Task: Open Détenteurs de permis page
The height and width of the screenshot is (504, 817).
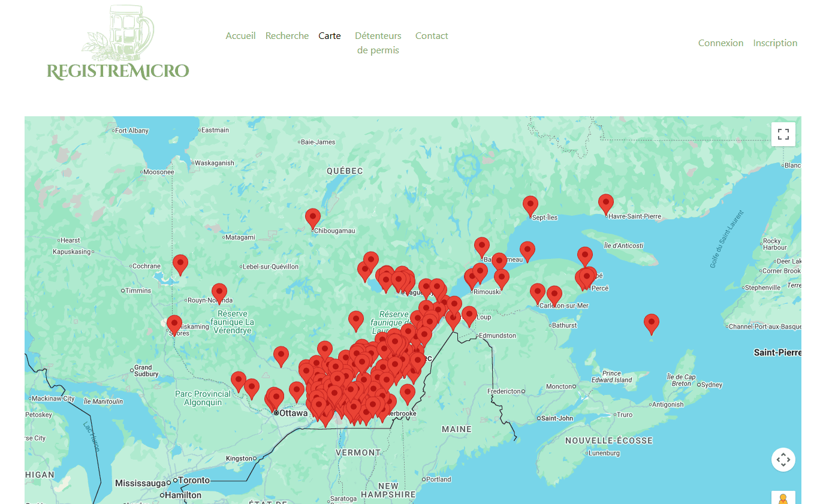Action: [x=378, y=43]
